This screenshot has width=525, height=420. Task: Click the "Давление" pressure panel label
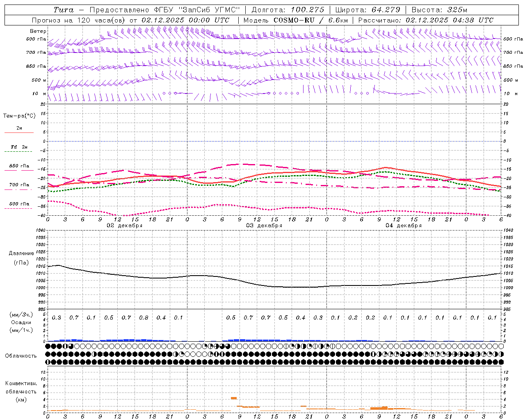pyautogui.click(x=21, y=253)
